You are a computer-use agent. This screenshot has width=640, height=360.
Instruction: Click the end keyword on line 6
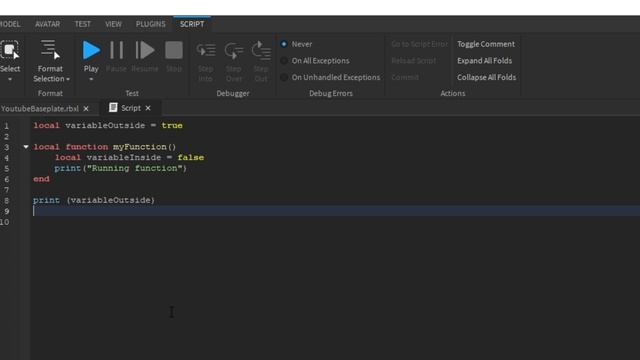tap(41, 179)
